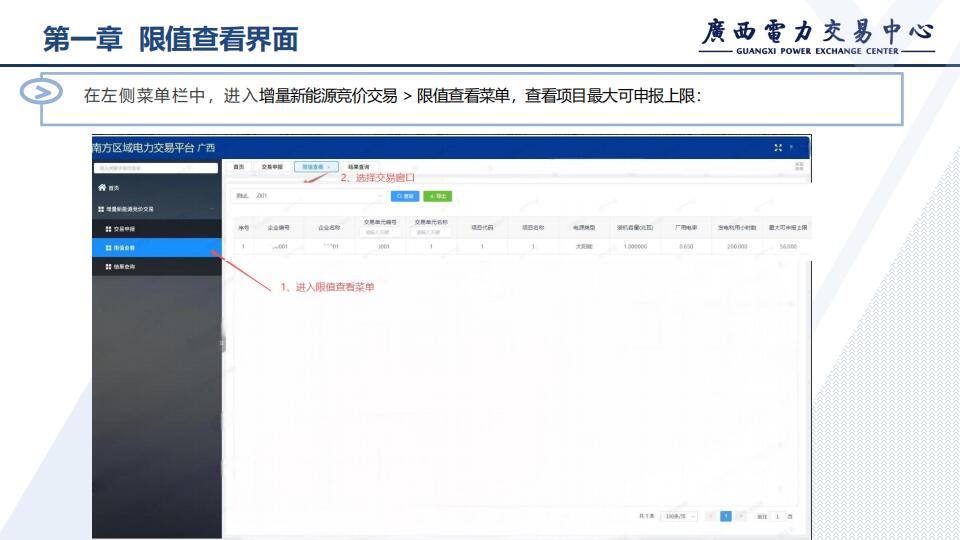
Task: Click page number 1 in pagination
Action: pos(726,516)
